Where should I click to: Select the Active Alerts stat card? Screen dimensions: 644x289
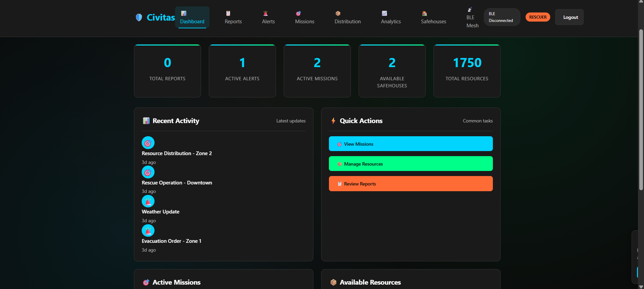click(x=243, y=71)
